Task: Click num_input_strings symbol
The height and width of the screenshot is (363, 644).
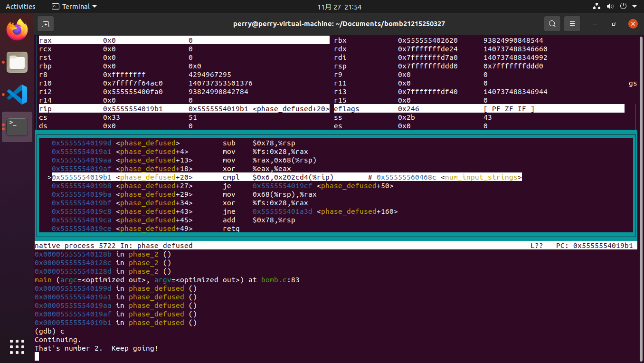Action: click(481, 177)
